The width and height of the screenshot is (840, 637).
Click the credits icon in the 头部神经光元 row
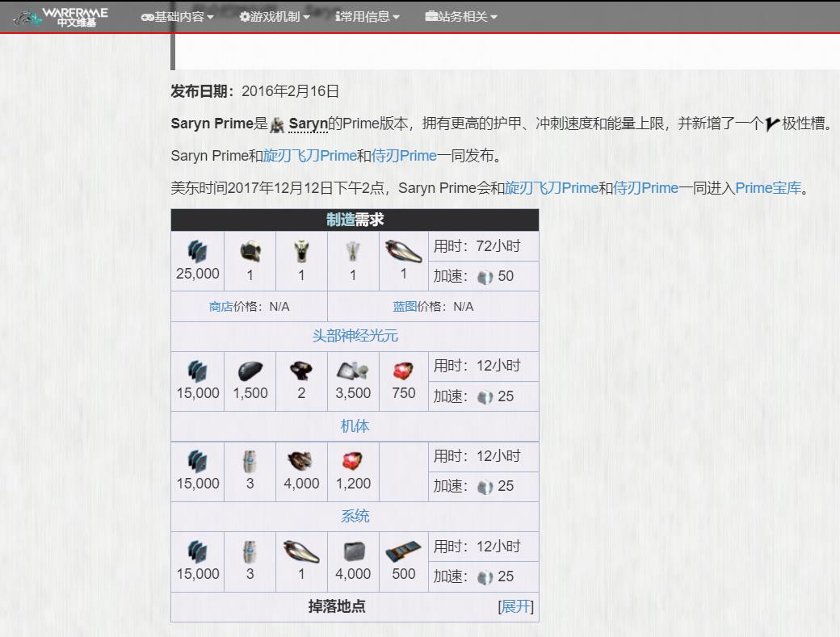(x=197, y=371)
